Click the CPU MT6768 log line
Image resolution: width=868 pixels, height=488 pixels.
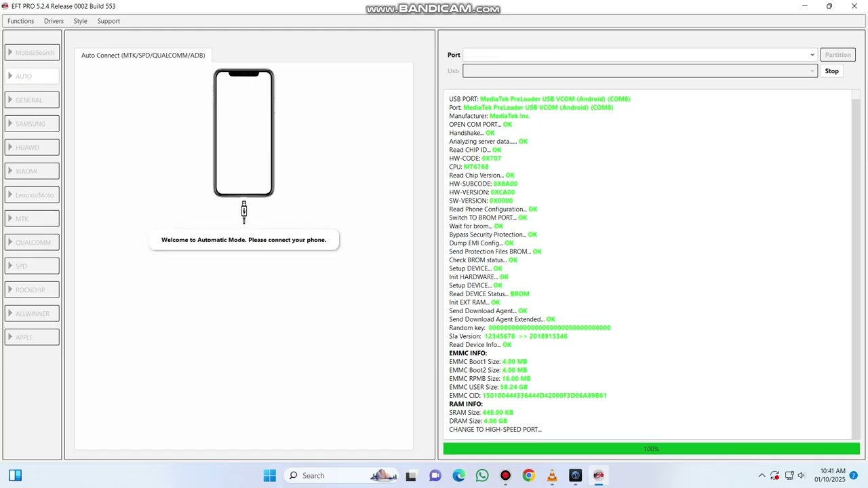[x=469, y=167]
